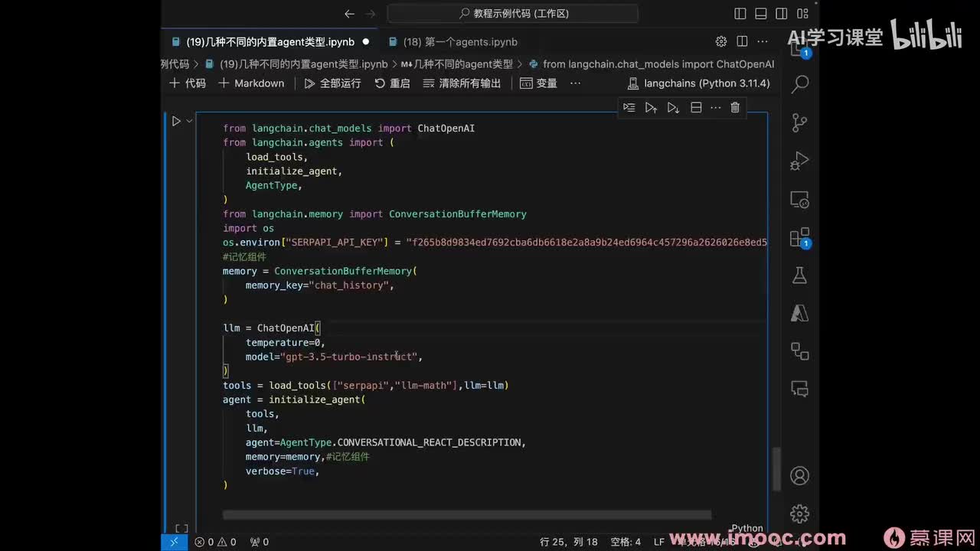Open more editor actions in tab bar
Image resolution: width=980 pixels, height=551 pixels.
pyautogui.click(x=763, y=41)
